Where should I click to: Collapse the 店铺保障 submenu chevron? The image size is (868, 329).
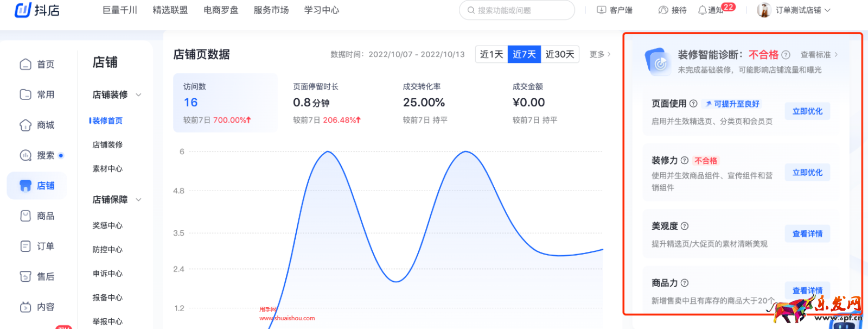pyautogui.click(x=139, y=200)
